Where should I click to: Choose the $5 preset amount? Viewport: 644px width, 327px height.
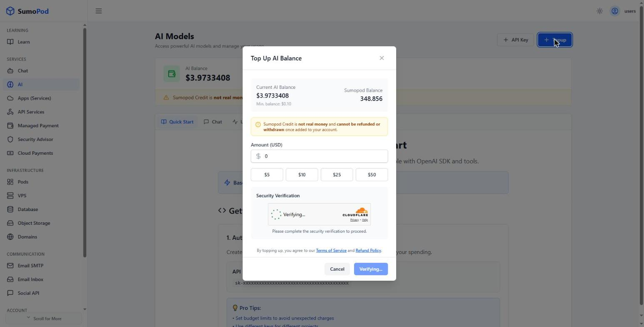click(x=267, y=175)
